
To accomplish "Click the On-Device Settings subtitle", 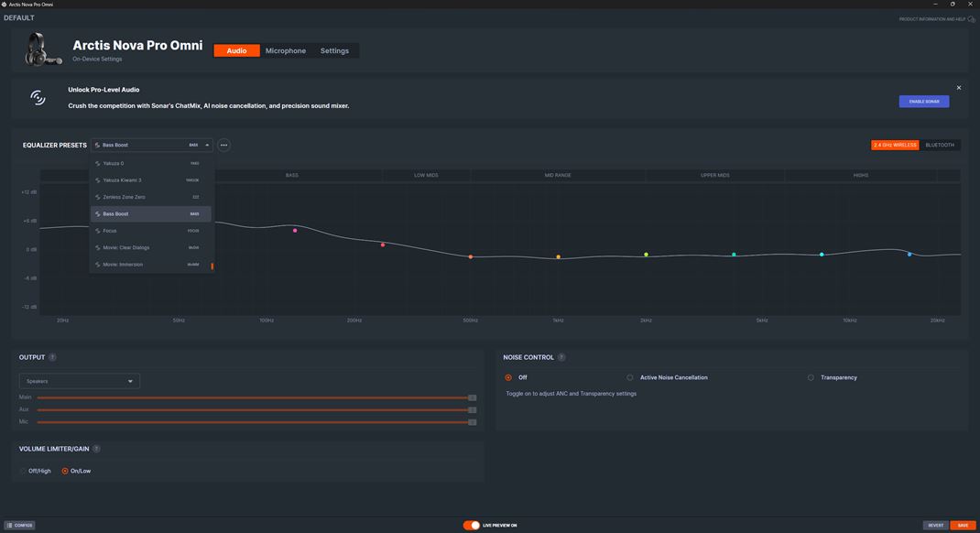I will tap(97, 60).
